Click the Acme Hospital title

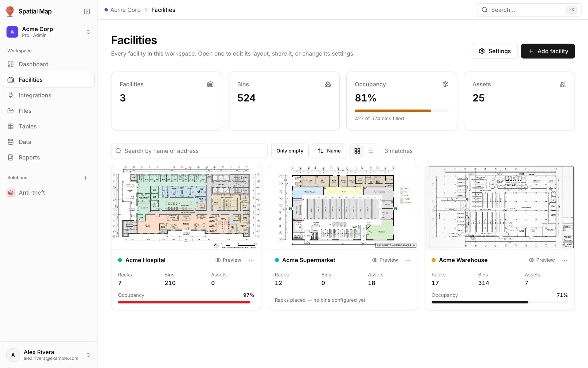(145, 260)
